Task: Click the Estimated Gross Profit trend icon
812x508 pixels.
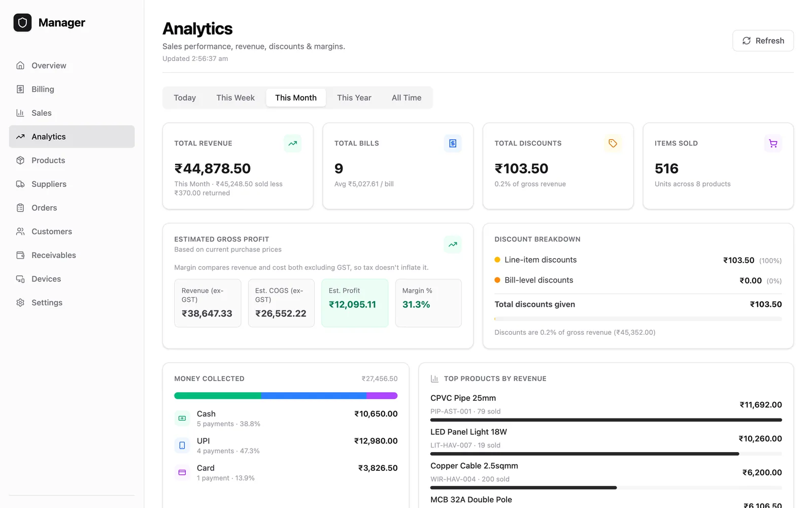Action: (x=453, y=244)
